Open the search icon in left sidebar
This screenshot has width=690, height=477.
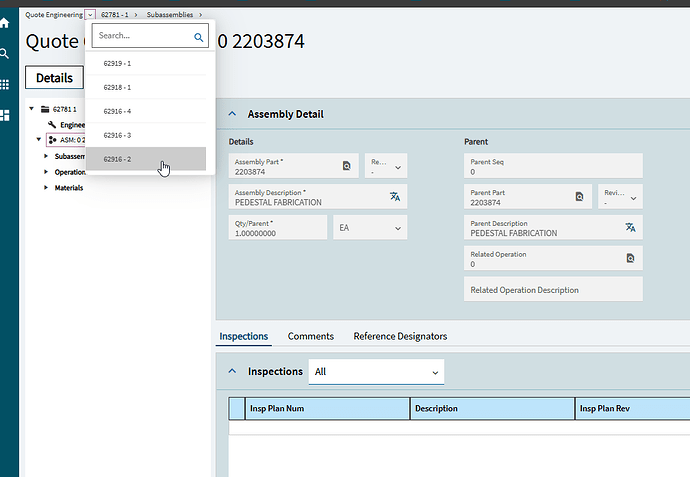[x=4, y=54]
